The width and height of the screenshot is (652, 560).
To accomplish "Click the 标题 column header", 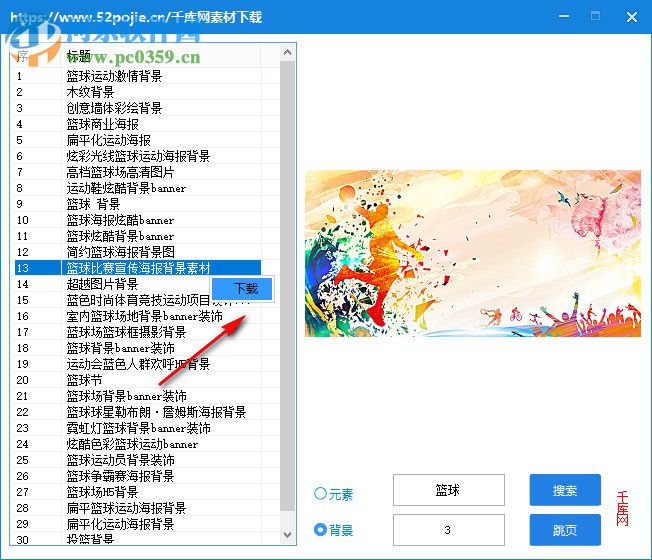I will click(161, 56).
